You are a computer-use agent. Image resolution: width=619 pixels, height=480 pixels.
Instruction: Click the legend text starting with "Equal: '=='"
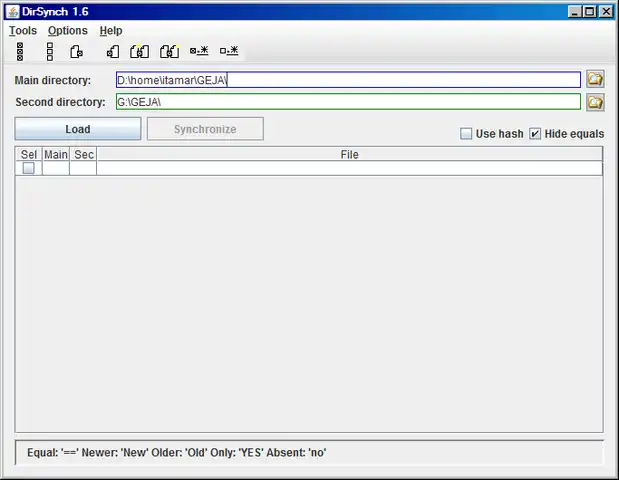tap(176, 452)
